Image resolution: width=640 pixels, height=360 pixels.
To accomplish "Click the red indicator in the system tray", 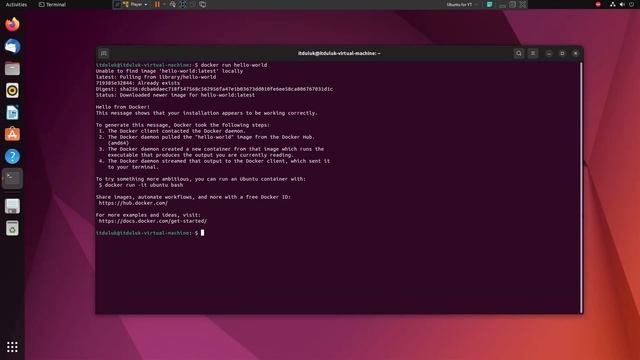I will pyautogui.click(x=598, y=4).
